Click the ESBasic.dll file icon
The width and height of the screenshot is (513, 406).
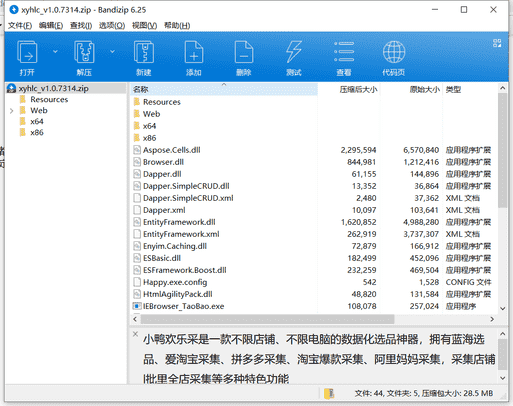[137, 258]
